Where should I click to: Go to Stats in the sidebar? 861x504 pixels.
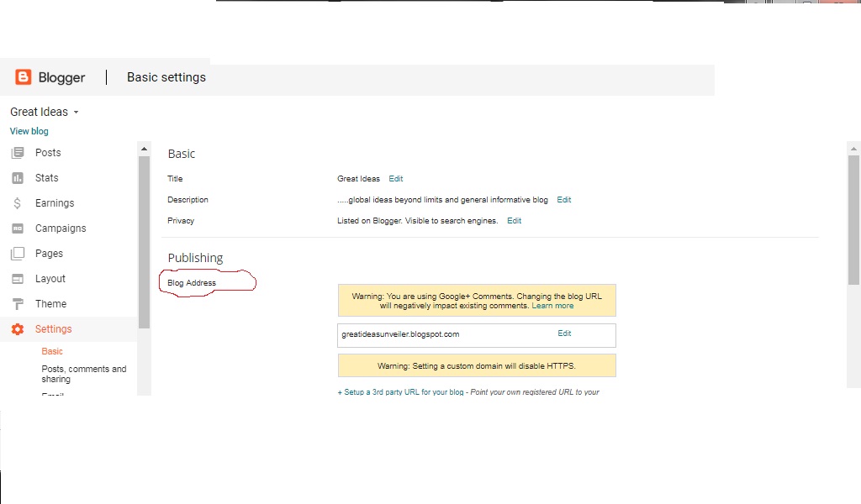pyautogui.click(x=47, y=178)
